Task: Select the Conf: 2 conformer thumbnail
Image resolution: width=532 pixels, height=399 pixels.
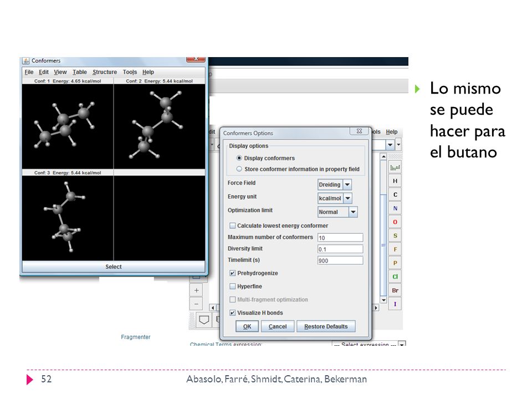Action: click(160, 126)
